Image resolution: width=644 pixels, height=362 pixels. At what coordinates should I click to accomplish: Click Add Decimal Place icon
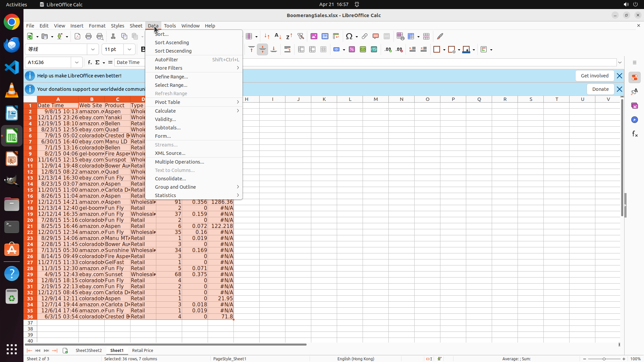[388, 50]
